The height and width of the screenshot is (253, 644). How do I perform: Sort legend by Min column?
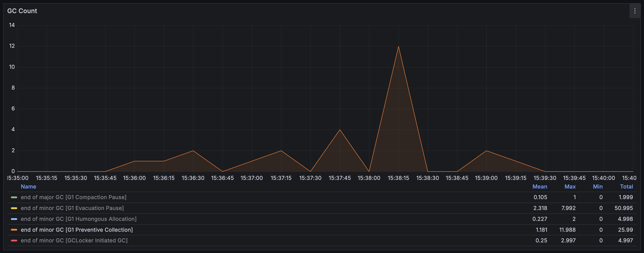pyautogui.click(x=598, y=186)
